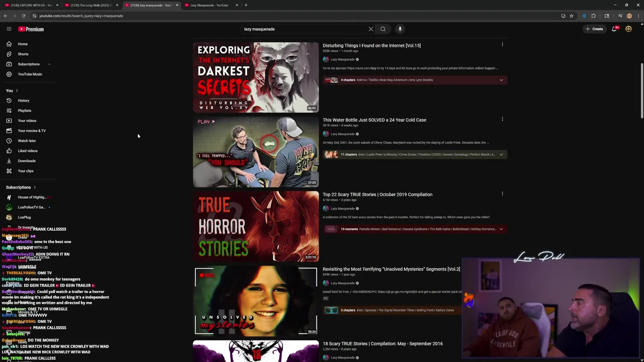Open the CC badge on Unsolved Mysteries video
Viewport: 644px width, 362px height.
pos(326,298)
